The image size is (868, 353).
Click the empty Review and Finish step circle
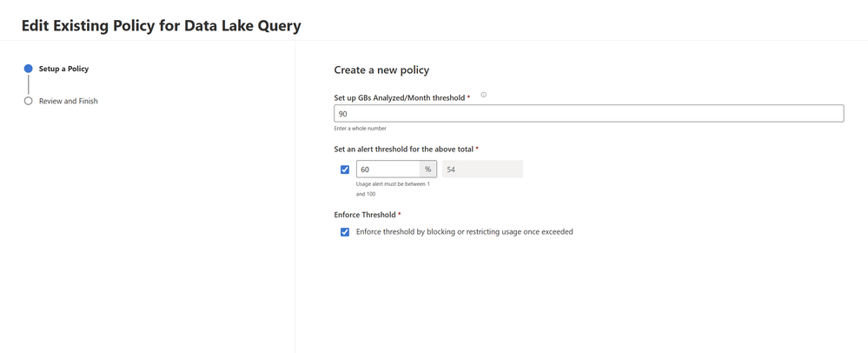[x=29, y=101]
